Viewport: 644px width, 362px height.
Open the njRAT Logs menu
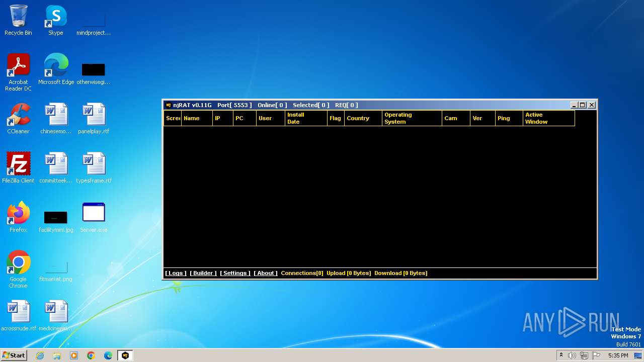tap(176, 273)
